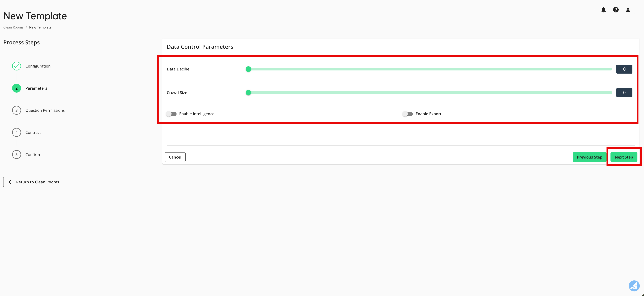Select step 2 Parameters circle icon

(16, 88)
